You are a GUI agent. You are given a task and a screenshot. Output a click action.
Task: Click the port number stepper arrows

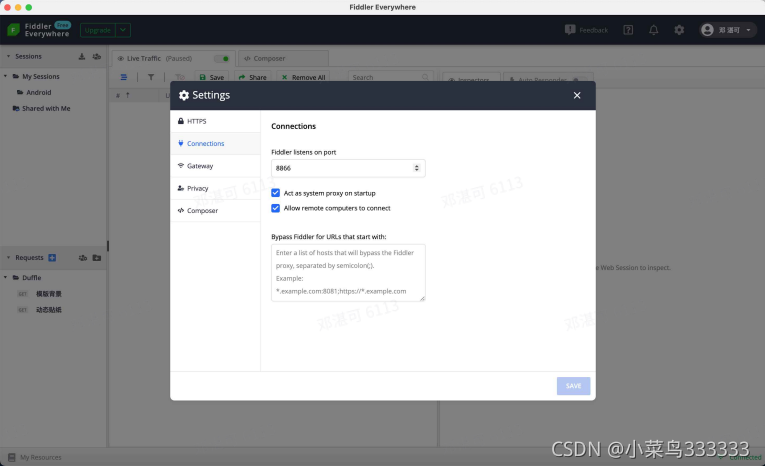pyautogui.click(x=416, y=168)
